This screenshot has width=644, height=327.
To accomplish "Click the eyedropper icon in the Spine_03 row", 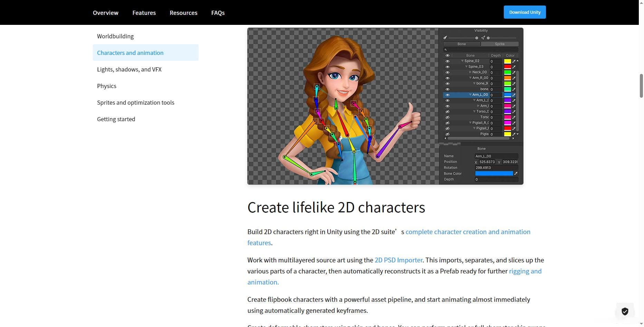I will [514, 67].
